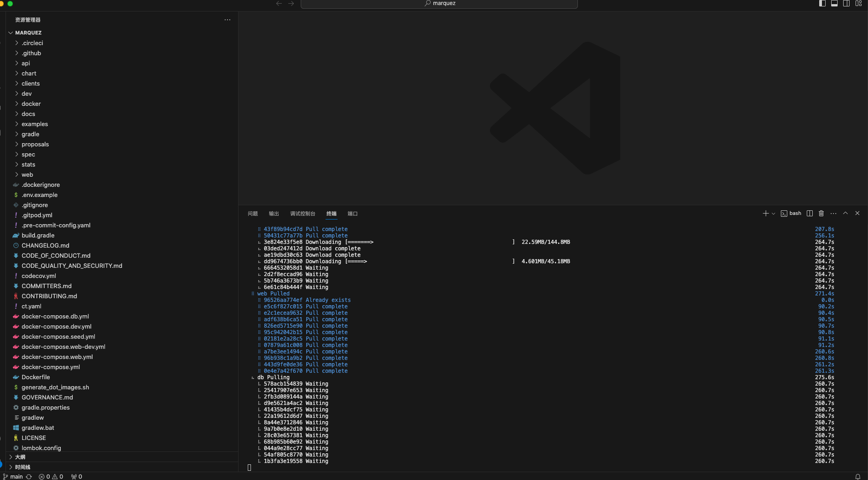Open the terminal panel more actions ellipsis
This screenshot has width=868, height=480.
(833, 214)
